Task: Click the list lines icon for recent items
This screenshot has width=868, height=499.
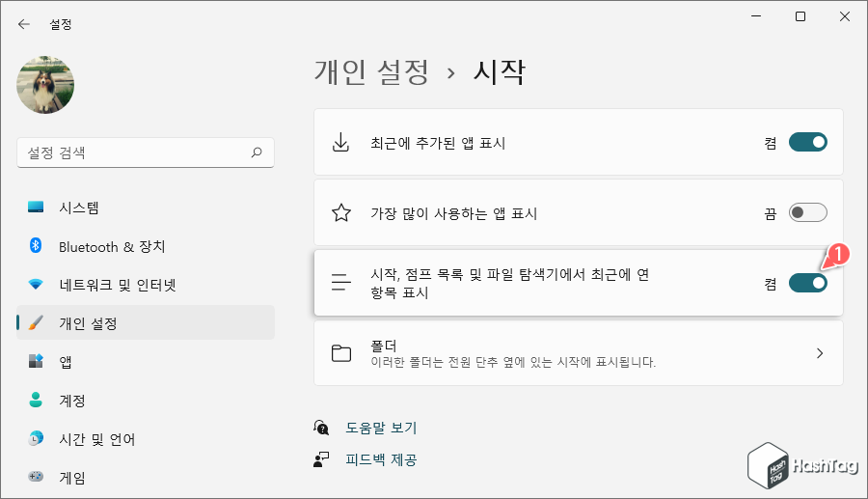Action: [341, 283]
